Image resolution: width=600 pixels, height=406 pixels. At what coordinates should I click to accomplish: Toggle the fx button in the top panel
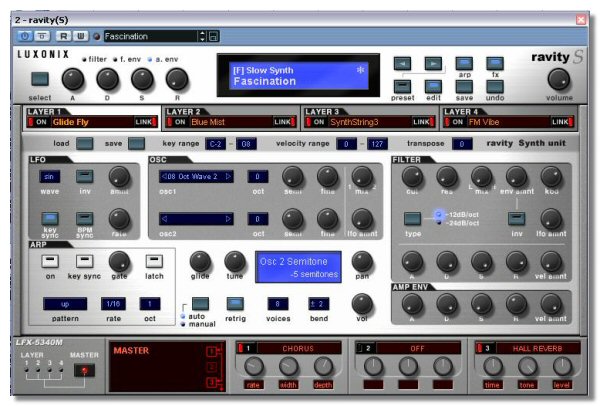(x=495, y=64)
